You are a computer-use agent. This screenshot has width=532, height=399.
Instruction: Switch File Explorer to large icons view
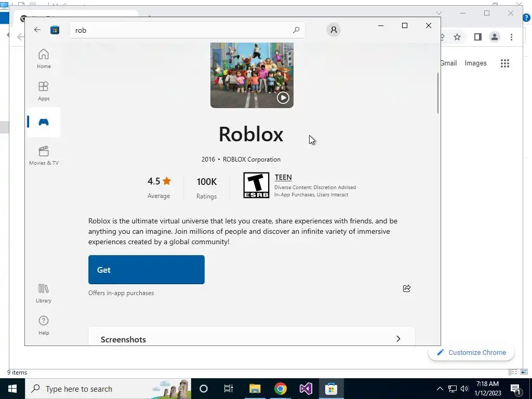click(524, 372)
